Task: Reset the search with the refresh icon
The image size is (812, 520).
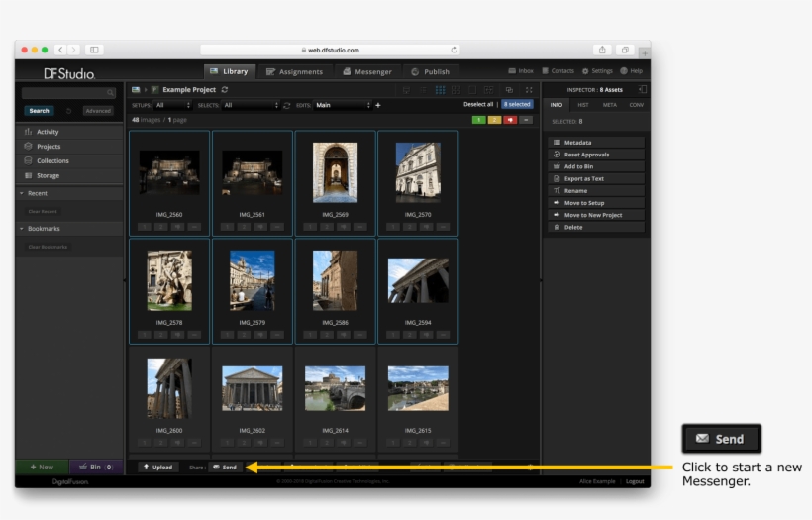Action: point(68,111)
